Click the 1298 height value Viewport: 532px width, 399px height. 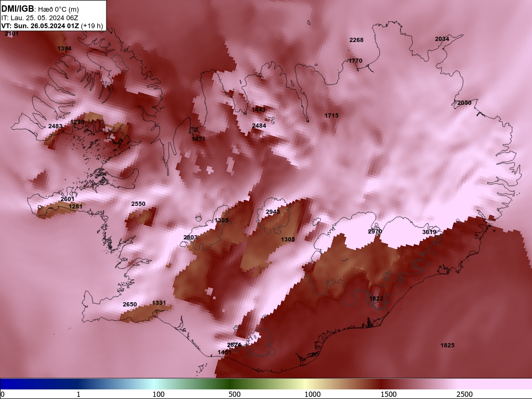[x=77, y=122]
